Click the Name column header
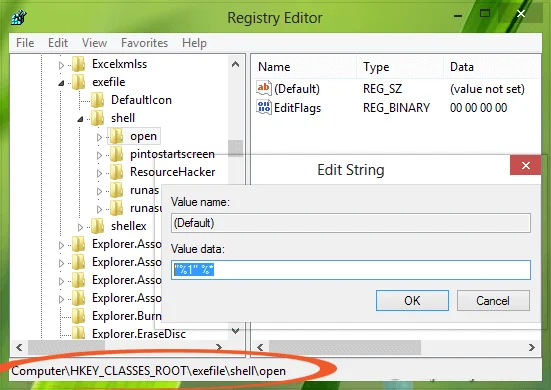The width and height of the screenshot is (551, 390). (x=305, y=67)
